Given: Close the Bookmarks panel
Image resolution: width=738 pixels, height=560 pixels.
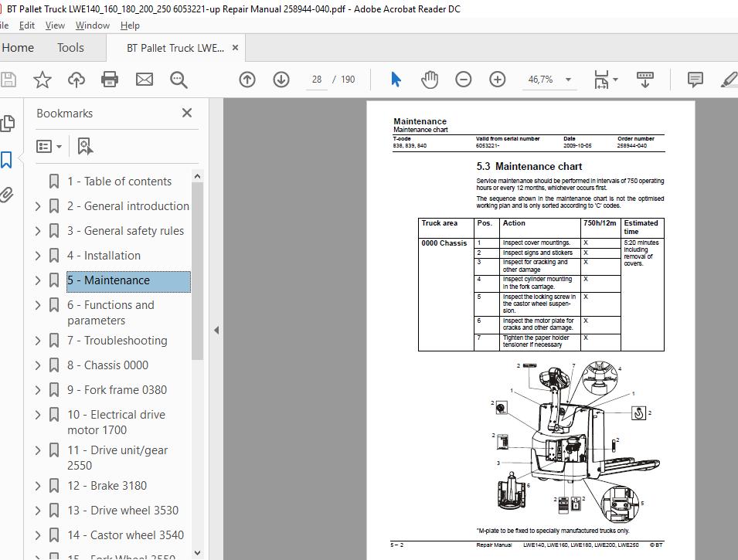Looking at the screenshot, I should (x=187, y=113).
